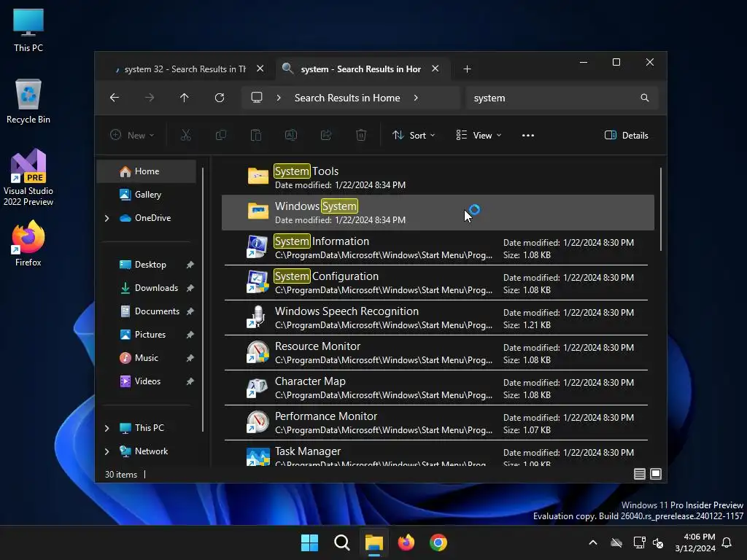Screen dimensions: 747x560
Task: Open the Sort dropdown
Action: coord(414,135)
